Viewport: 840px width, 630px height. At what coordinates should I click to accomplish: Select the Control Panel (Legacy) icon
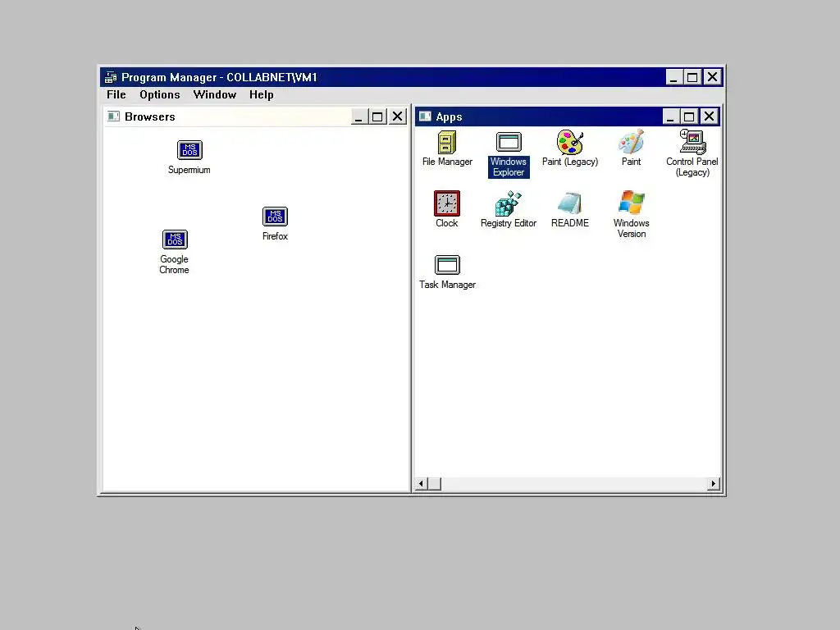692,142
